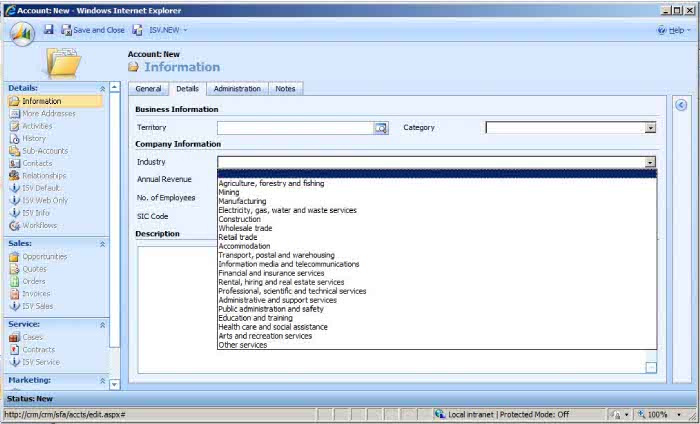The image size is (700, 424).
Task: Open the Territory lookup icon
Action: click(380, 128)
